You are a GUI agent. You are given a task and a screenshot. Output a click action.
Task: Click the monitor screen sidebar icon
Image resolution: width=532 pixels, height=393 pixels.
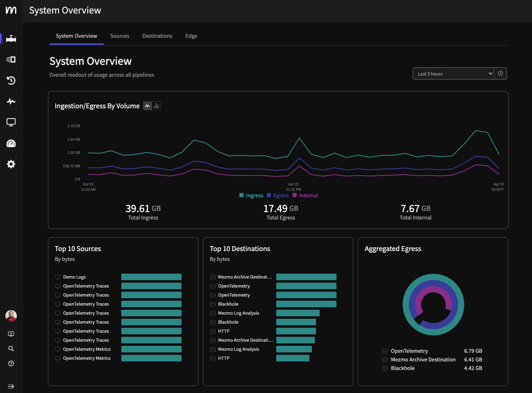(x=11, y=122)
